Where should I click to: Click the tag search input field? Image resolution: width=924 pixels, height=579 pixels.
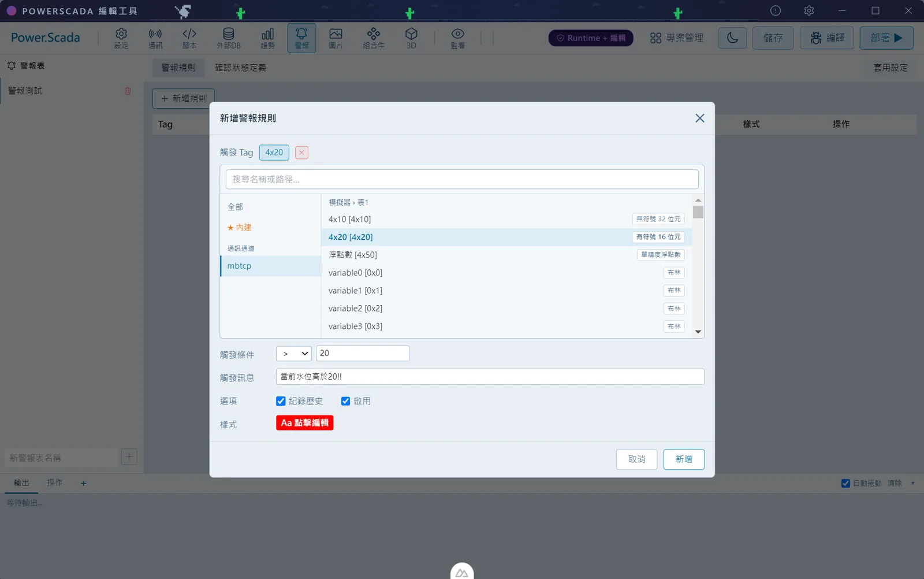tap(462, 179)
